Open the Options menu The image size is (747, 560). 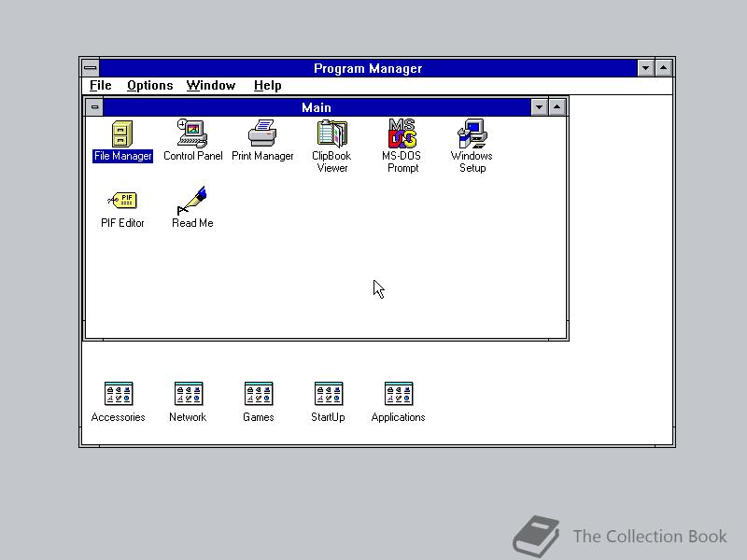click(x=149, y=85)
